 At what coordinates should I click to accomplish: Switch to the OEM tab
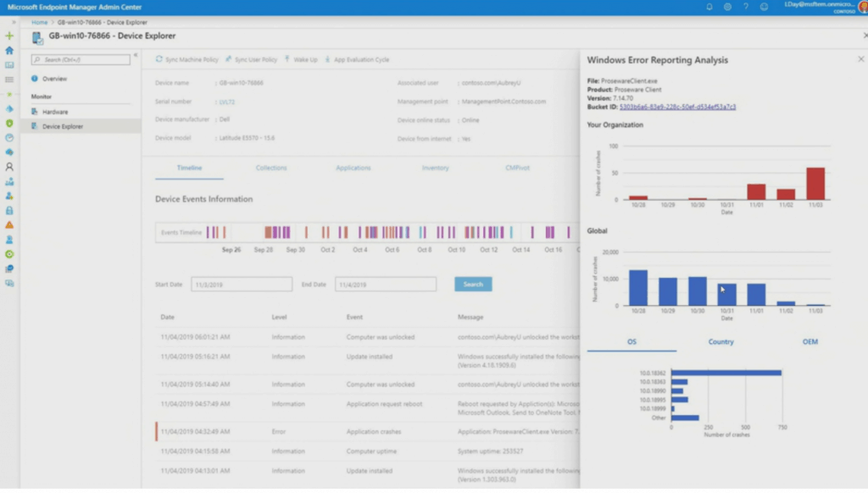(x=810, y=342)
